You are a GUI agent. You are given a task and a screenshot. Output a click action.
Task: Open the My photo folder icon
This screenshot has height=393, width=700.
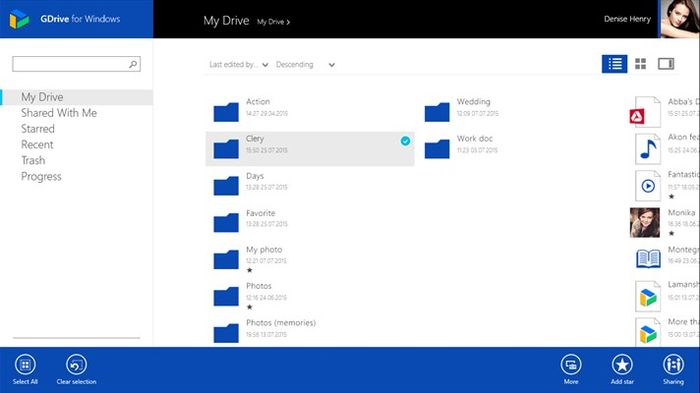[226, 259]
